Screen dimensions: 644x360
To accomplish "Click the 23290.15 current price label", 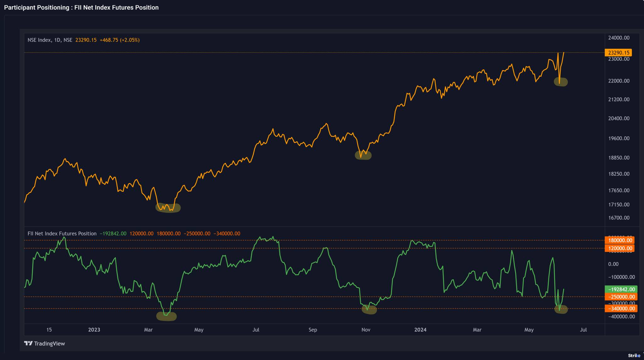I will [618, 53].
